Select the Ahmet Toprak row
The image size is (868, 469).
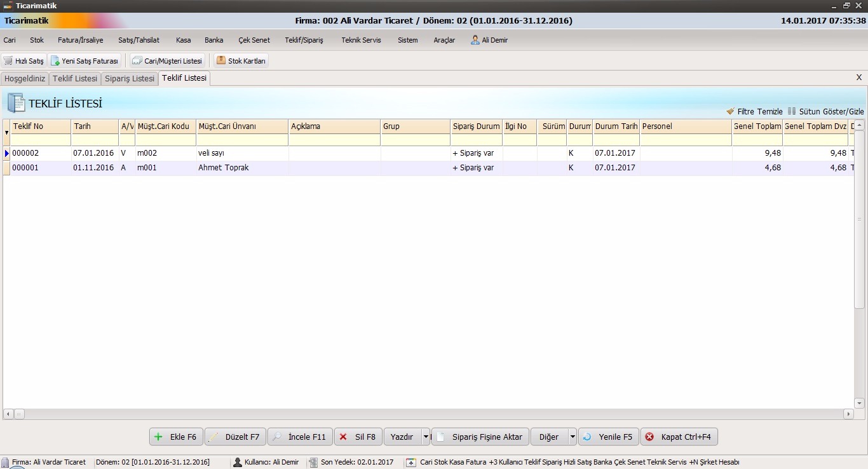224,168
